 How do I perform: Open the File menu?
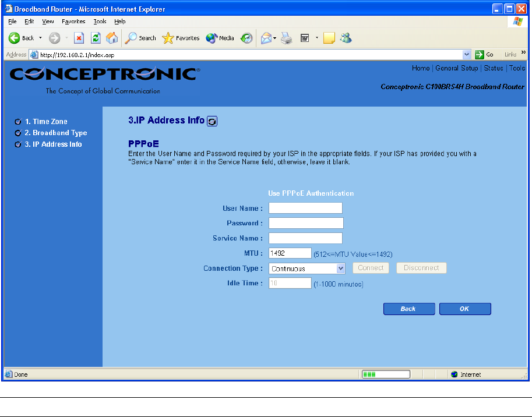point(12,22)
